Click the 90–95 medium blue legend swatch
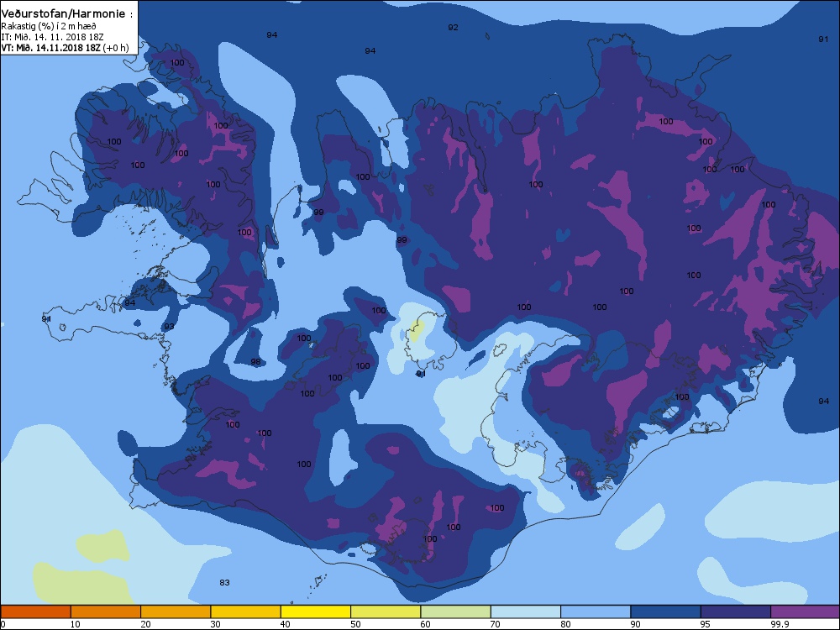840x630 pixels. (666, 612)
